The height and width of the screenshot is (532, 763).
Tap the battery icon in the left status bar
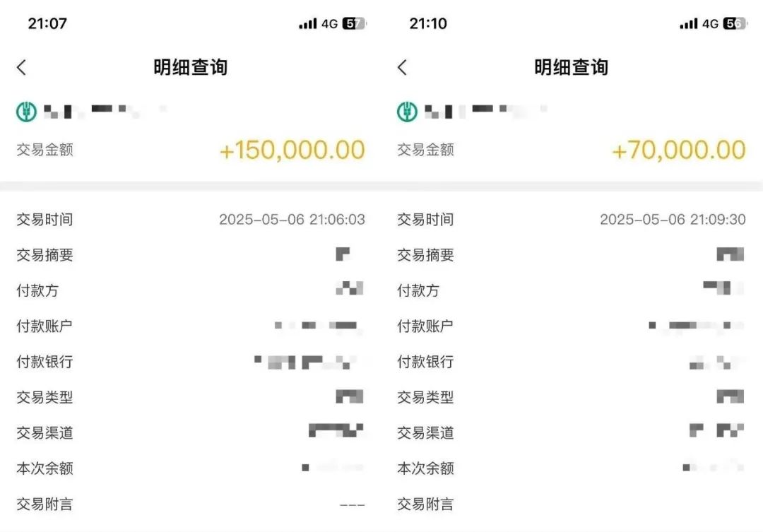(354, 23)
